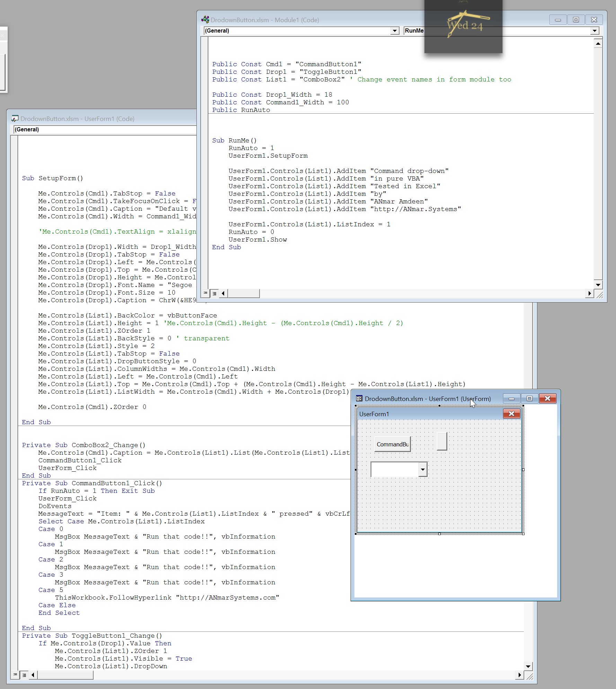Click the UserForm1 (UserForm) designer title icon

coord(359,399)
